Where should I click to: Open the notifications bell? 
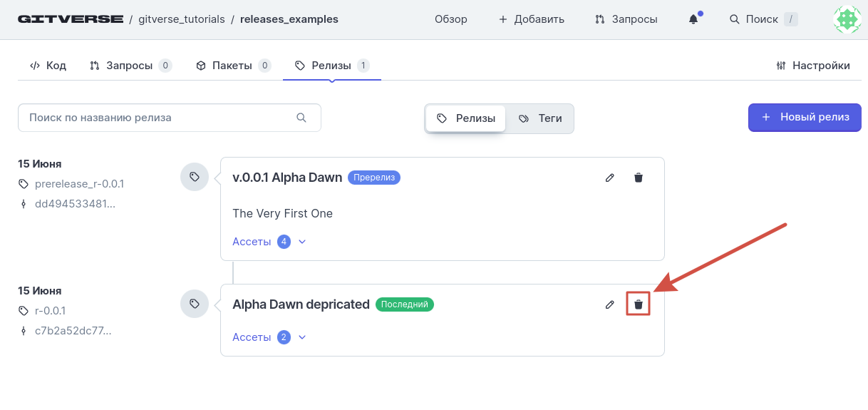click(693, 19)
